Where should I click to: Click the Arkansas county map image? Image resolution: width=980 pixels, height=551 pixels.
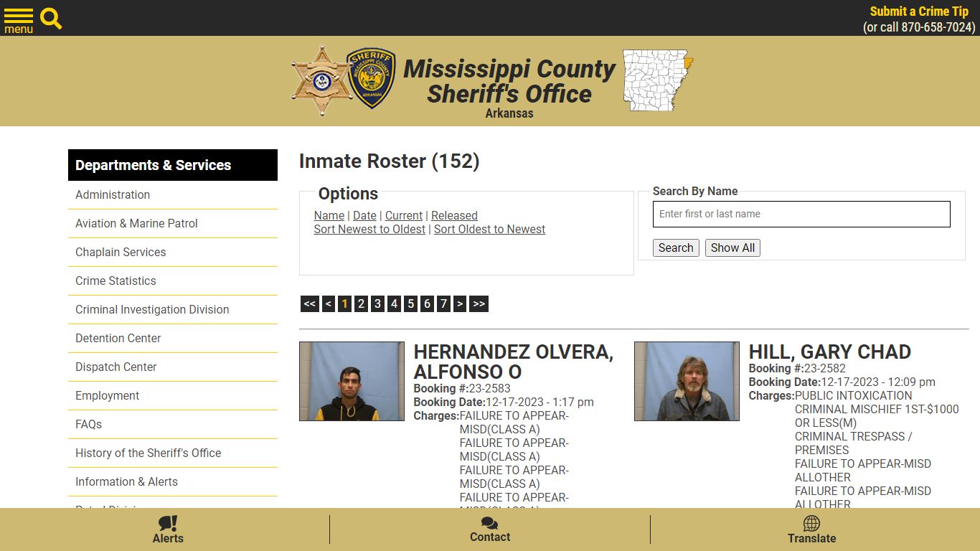click(x=658, y=80)
